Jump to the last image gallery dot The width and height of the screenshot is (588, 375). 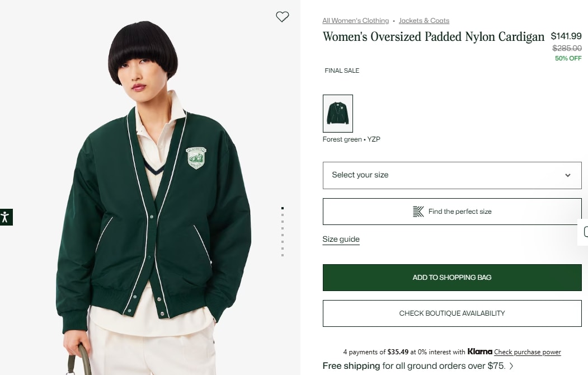tap(283, 255)
